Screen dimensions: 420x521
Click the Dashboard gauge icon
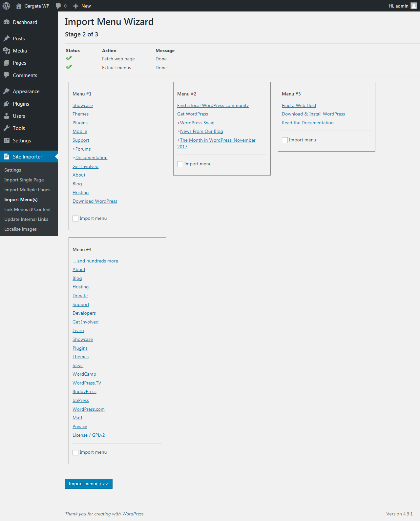7,22
